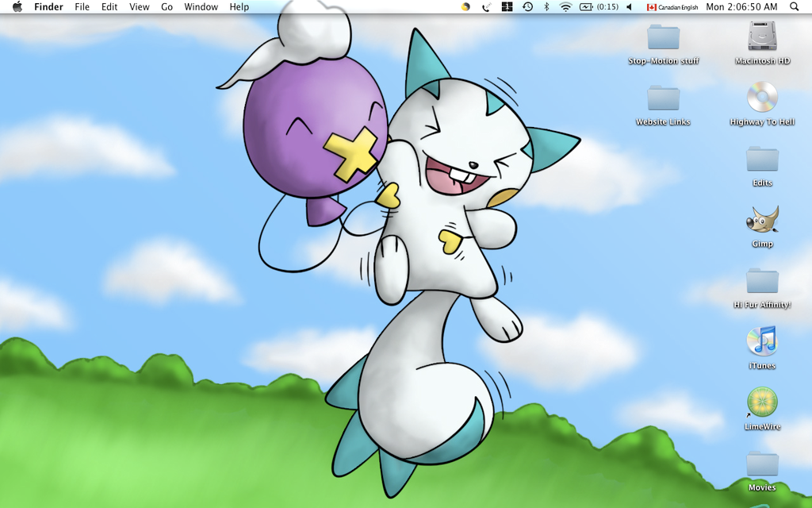This screenshot has width=812, height=508.
Task: Open the Go menu
Action: tap(167, 7)
